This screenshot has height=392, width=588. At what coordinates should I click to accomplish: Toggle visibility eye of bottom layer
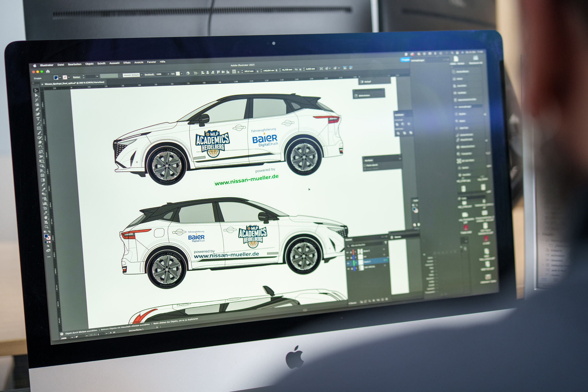pyautogui.click(x=348, y=269)
